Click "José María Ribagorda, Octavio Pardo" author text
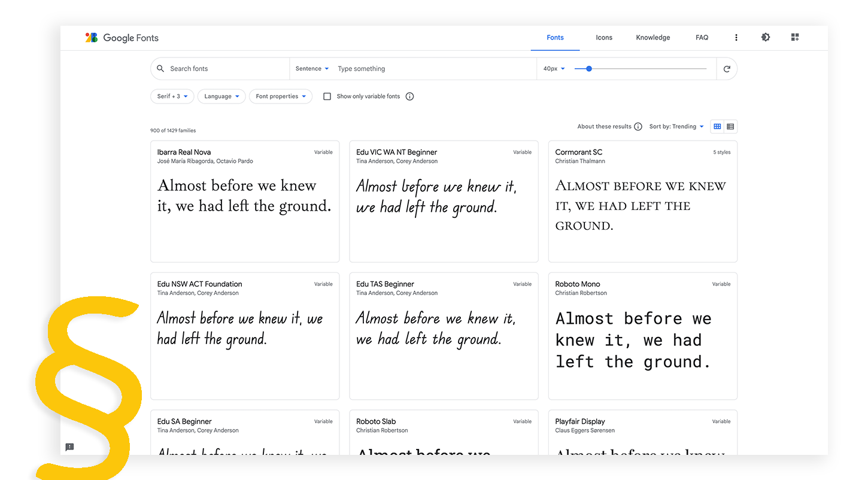Viewport: 868px width, 480px height. point(205,161)
